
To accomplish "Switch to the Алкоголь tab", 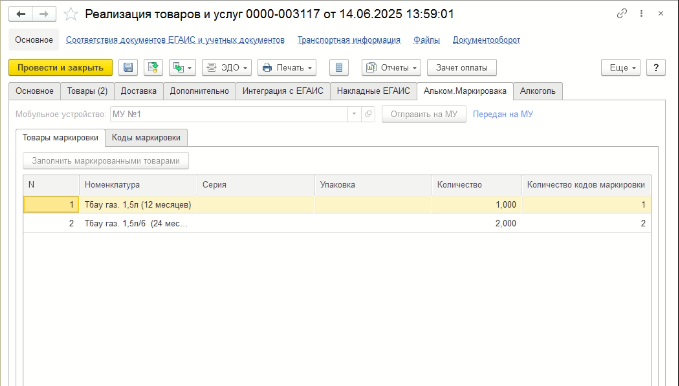I will 537,91.
